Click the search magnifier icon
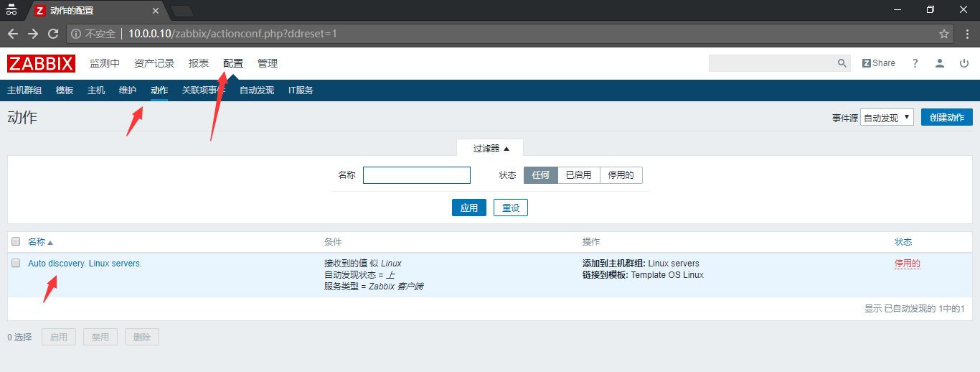The image size is (980, 372). pos(842,63)
